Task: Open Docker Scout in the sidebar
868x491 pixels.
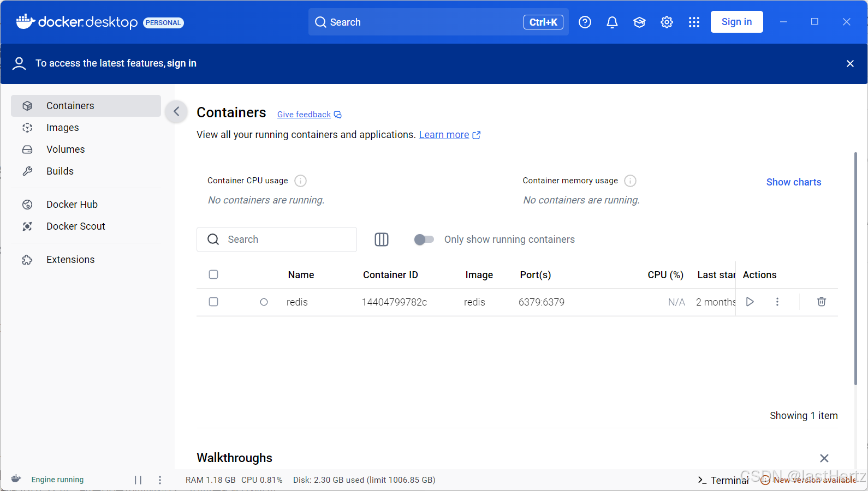Action: tap(86, 226)
